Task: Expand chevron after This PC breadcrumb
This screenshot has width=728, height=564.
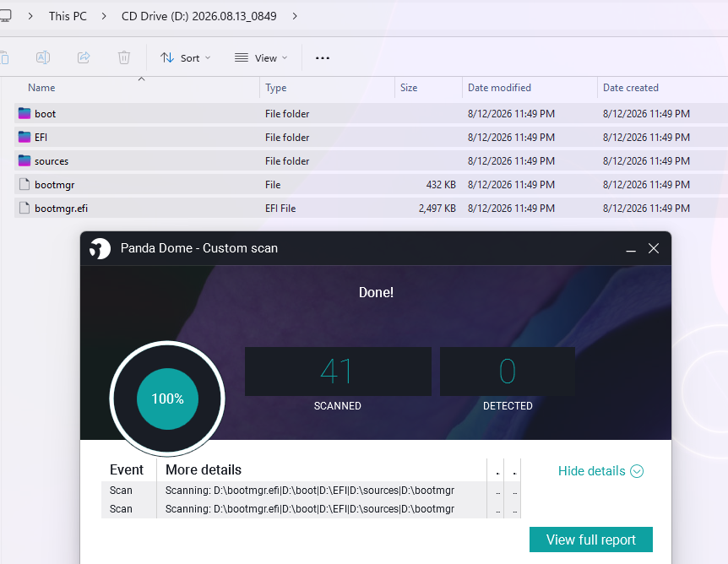Action: (x=104, y=16)
